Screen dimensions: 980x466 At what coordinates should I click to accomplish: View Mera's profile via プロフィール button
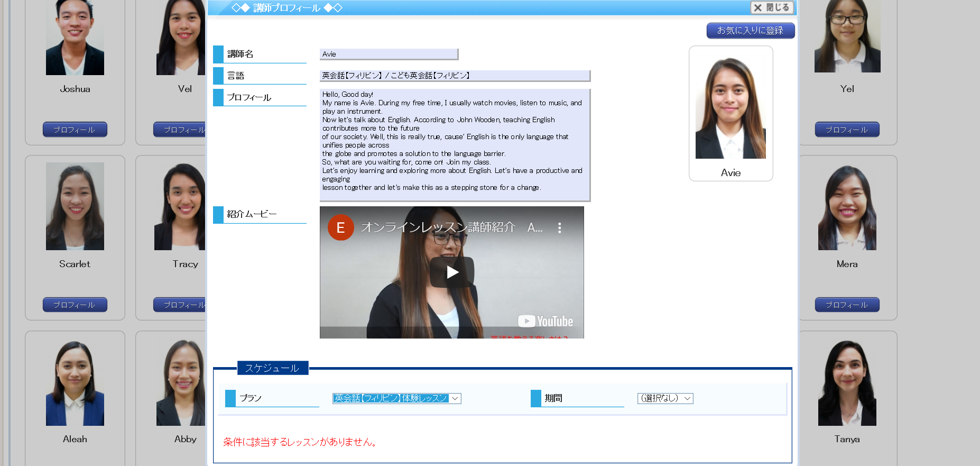point(847,305)
